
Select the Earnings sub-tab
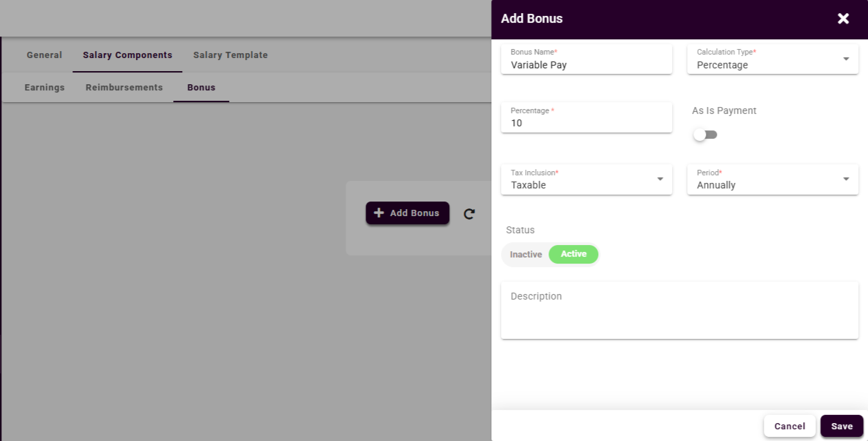coord(45,88)
